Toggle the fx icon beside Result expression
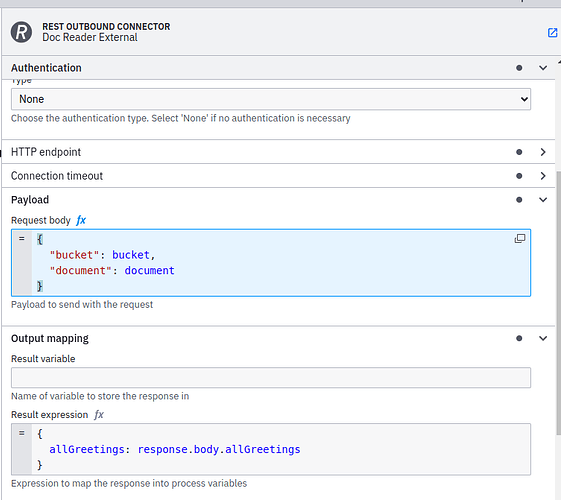This screenshot has width=561, height=500. coord(99,415)
